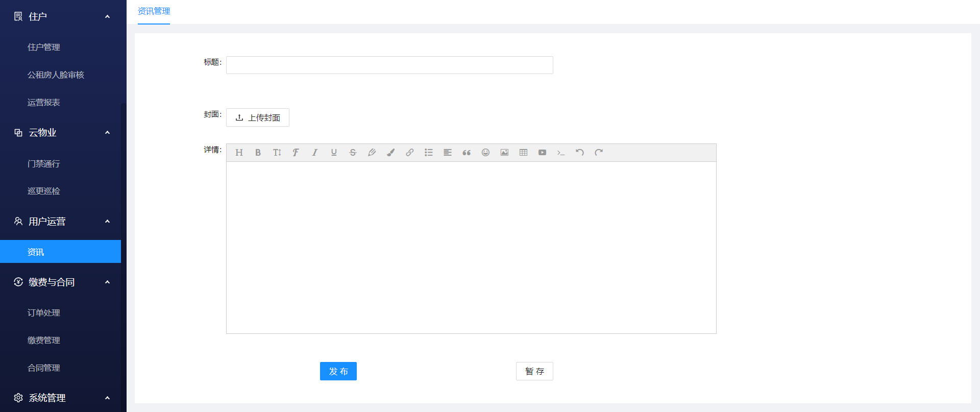
Task: Collapse the 住户 sidebar section
Action: pos(107,17)
